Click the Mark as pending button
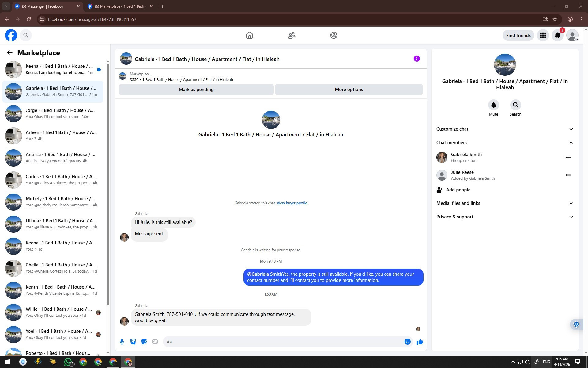 tap(196, 90)
